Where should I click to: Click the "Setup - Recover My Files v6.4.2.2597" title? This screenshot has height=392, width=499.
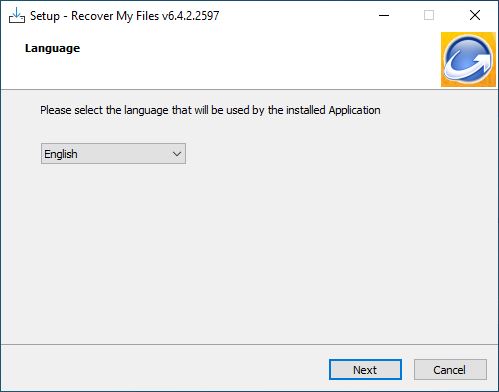click(x=125, y=16)
